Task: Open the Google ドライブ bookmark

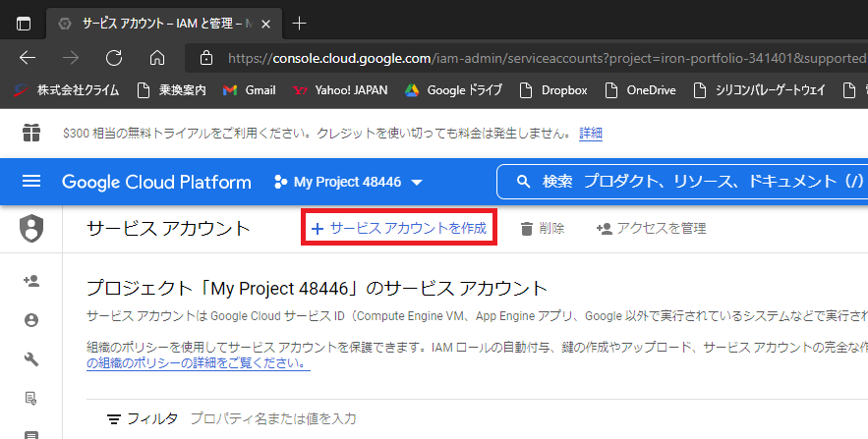Action: [454, 90]
